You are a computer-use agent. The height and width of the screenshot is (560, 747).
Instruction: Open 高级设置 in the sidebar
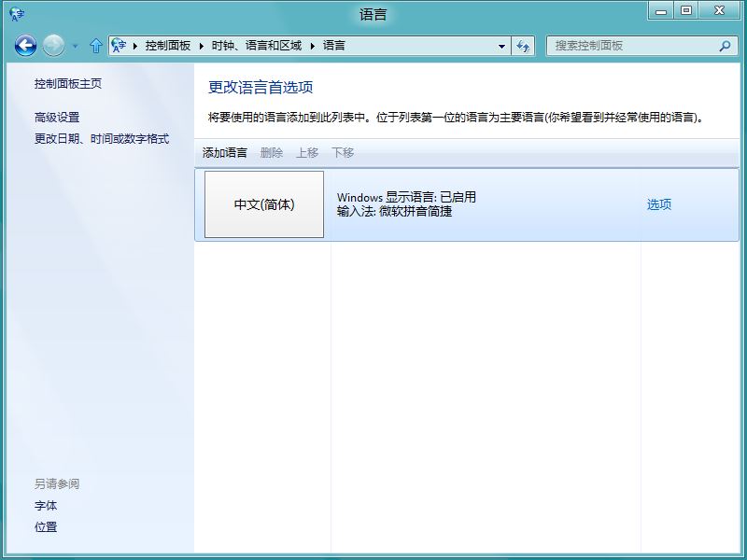tap(57, 118)
